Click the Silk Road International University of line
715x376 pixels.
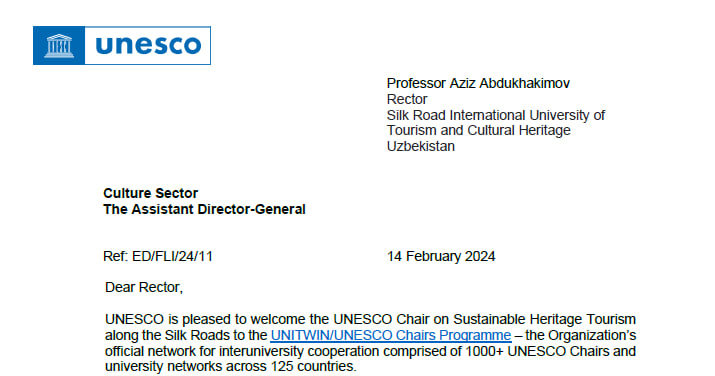tap(496, 115)
